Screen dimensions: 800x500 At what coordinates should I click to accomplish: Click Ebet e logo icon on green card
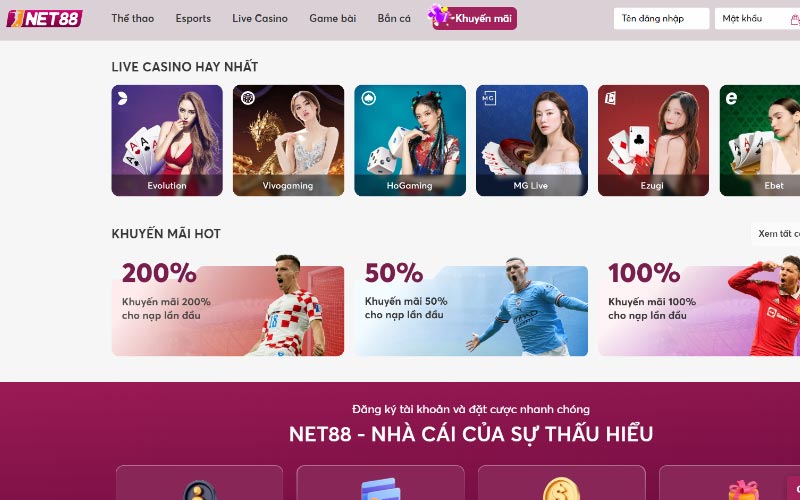pyautogui.click(x=731, y=98)
